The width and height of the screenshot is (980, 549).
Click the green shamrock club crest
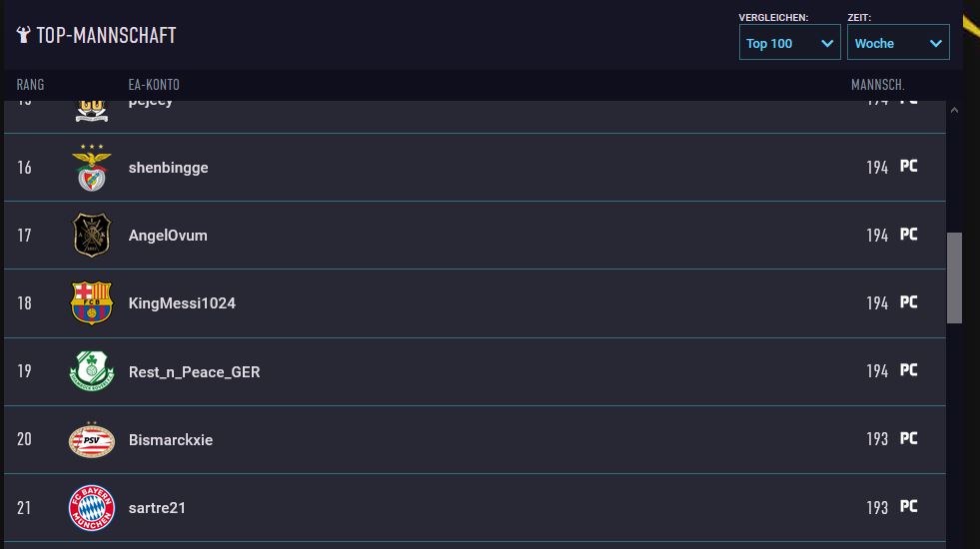coord(92,371)
